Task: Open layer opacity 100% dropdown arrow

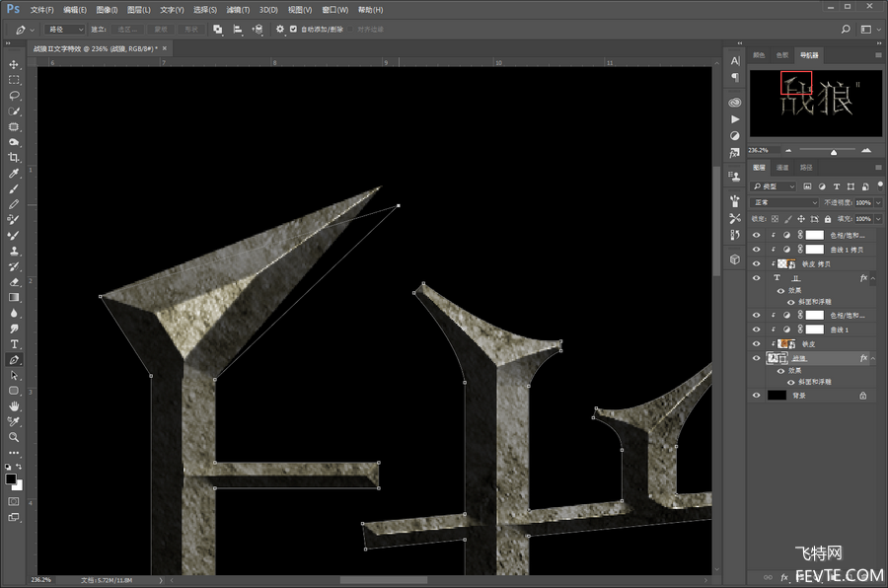Action: [x=878, y=202]
